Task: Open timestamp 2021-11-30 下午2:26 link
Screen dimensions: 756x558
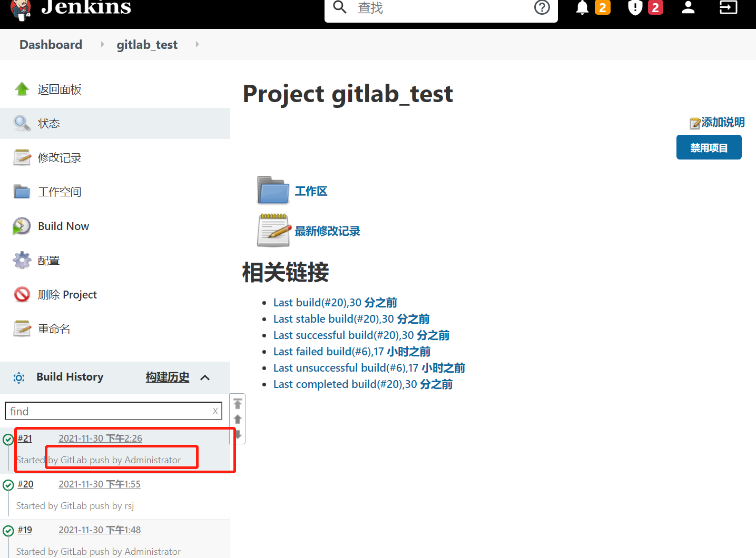Action: (100, 438)
